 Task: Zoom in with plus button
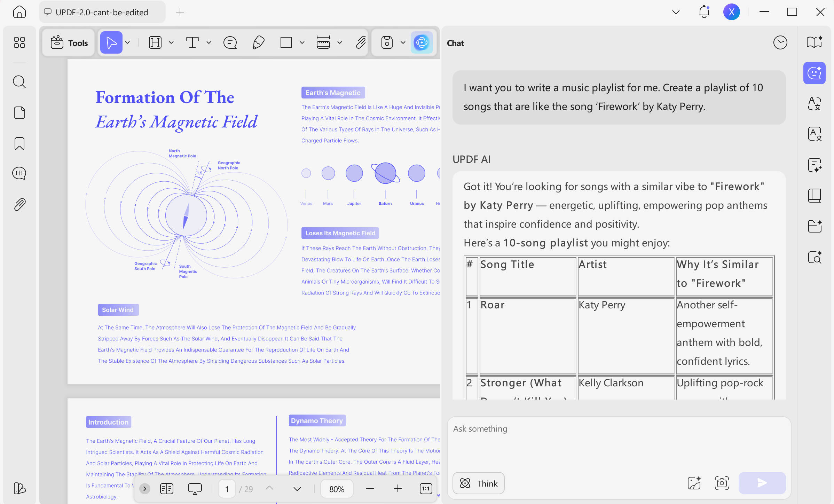point(398,489)
